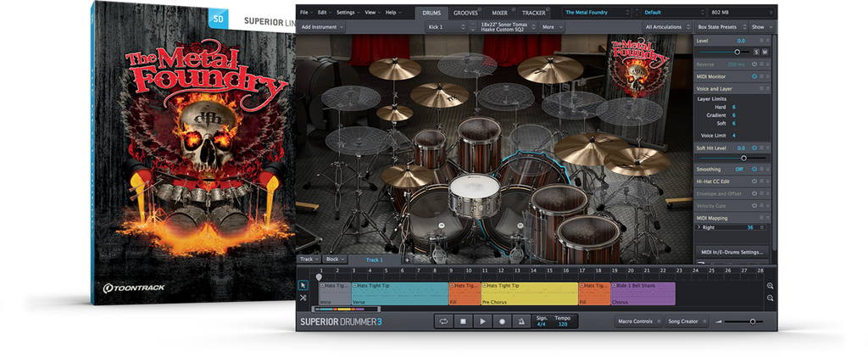This screenshot has width=868, height=357.
Task: Open the Kick 1 instrument selector
Action: (x=446, y=26)
